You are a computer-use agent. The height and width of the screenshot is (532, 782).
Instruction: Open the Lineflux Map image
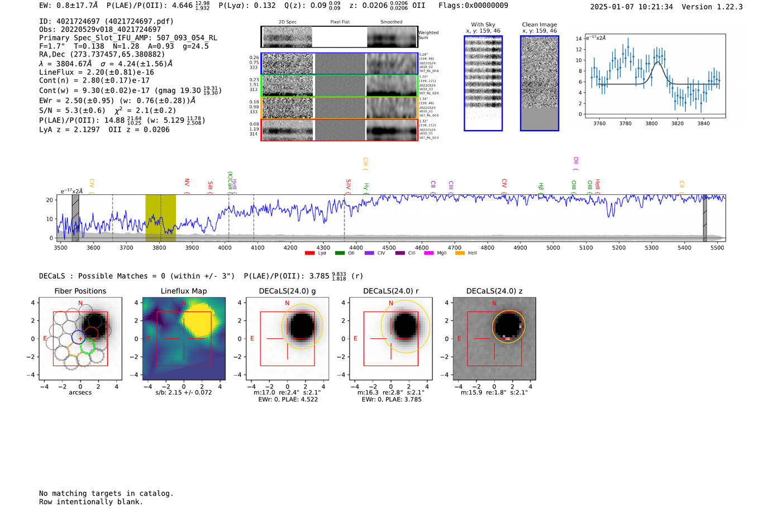(184, 339)
